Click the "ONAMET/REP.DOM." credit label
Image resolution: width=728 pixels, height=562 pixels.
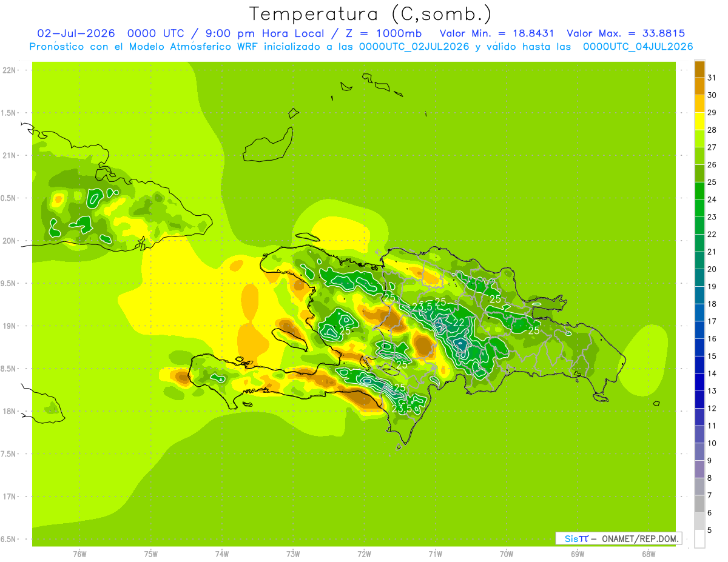pos(640,538)
